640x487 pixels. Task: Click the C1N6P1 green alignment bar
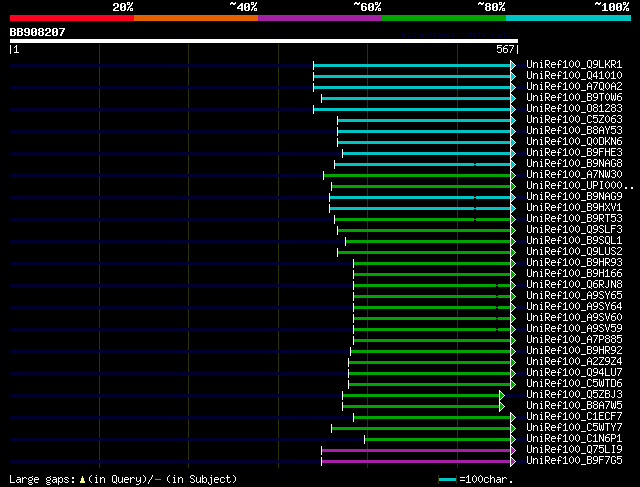point(438,440)
